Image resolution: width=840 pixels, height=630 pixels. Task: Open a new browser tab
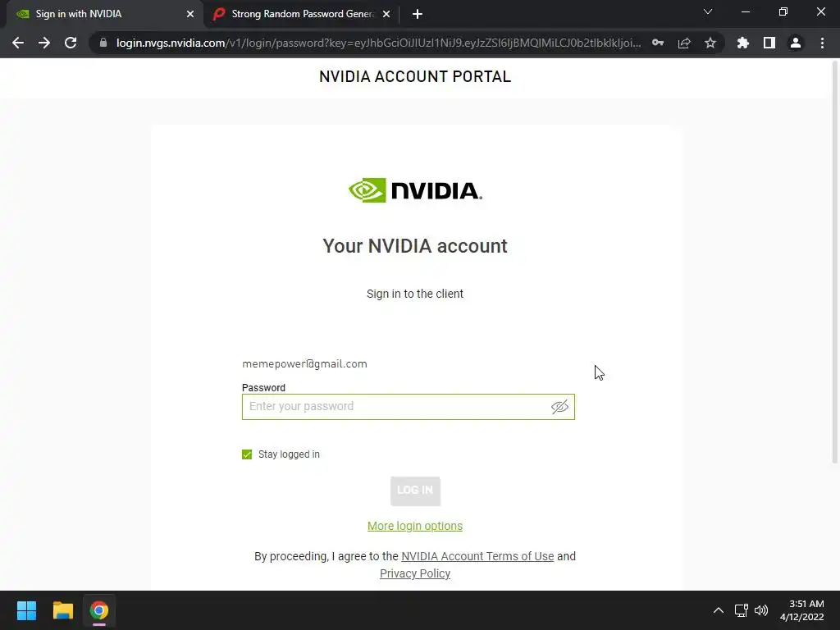point(418,14)
